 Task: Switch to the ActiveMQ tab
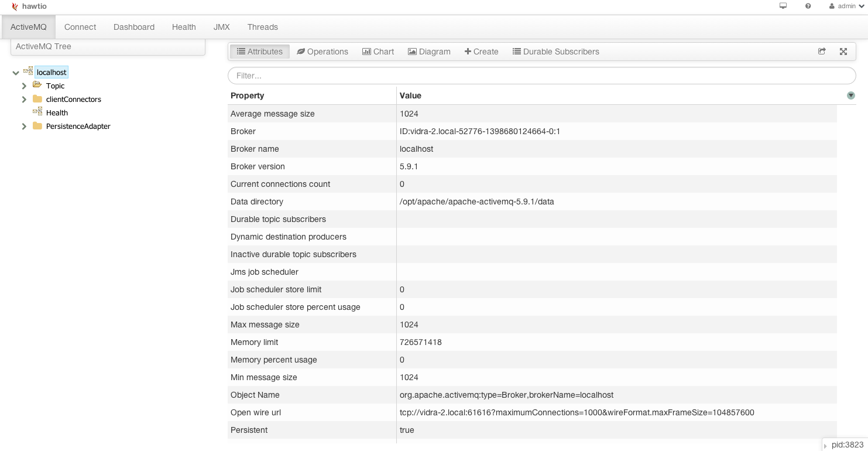pyautogui.click(x=28, y=27)
